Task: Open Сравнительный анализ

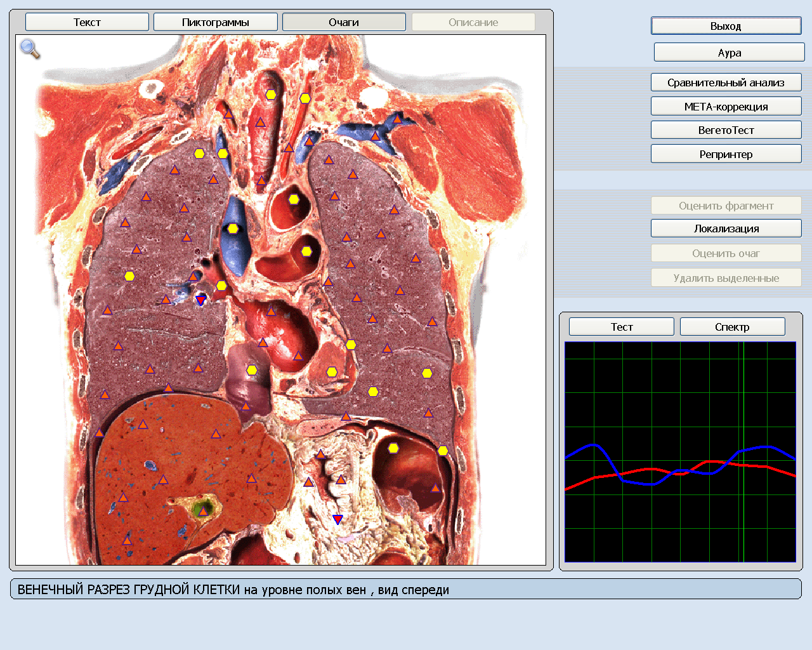Action: tap(726, 83)
